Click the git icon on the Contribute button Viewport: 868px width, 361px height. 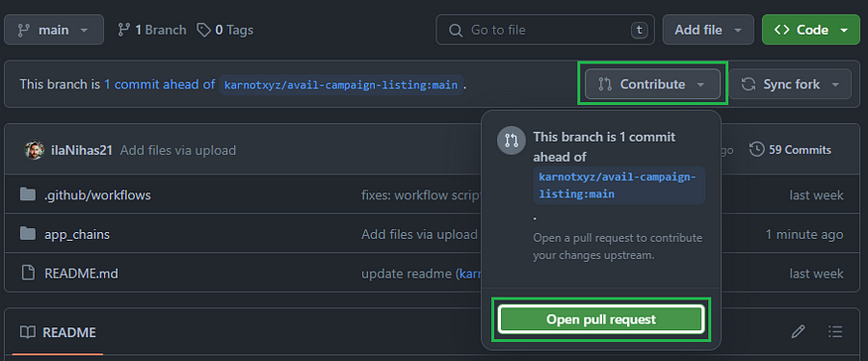(x=605, y=84)
